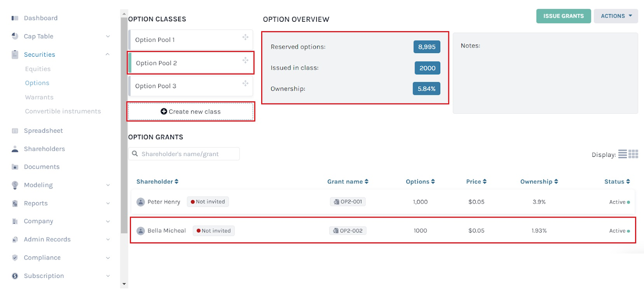
Task: Sort by Shareholder column arrows
Action: [176, 182]
